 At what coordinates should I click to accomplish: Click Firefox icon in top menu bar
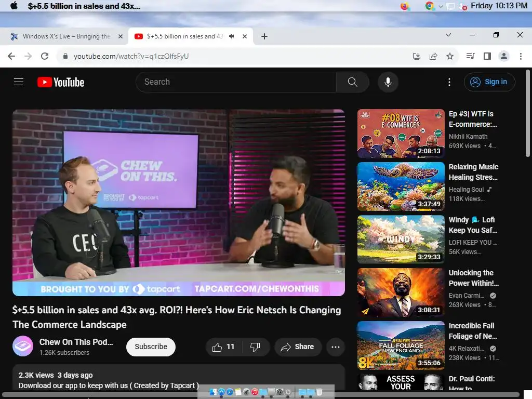click(x=404, y=6)
